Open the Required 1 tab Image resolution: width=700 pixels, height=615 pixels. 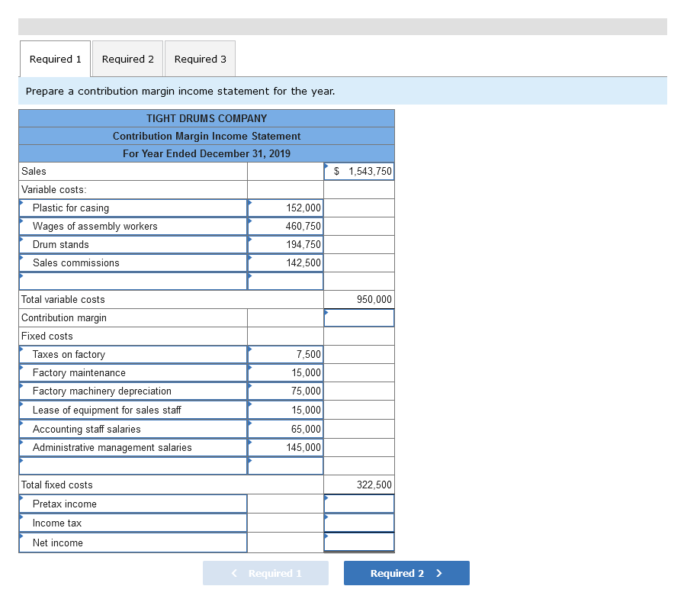(x=54, y=58)
